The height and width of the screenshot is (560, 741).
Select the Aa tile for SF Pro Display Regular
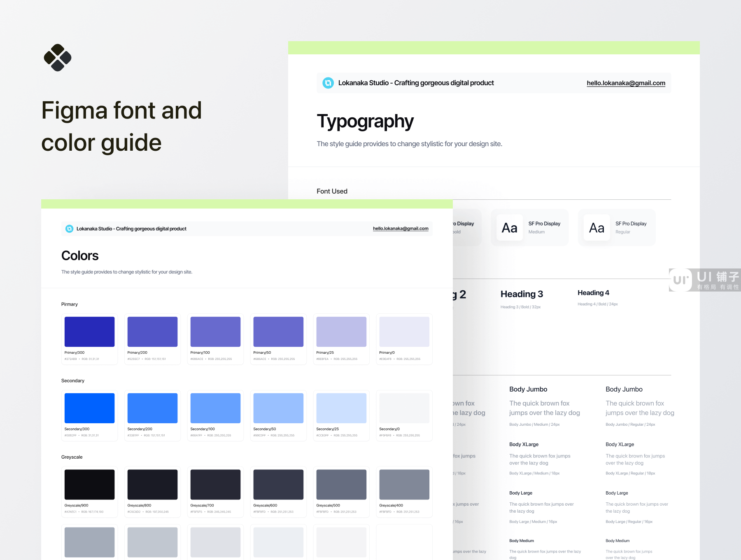click(x=597, y=228)
